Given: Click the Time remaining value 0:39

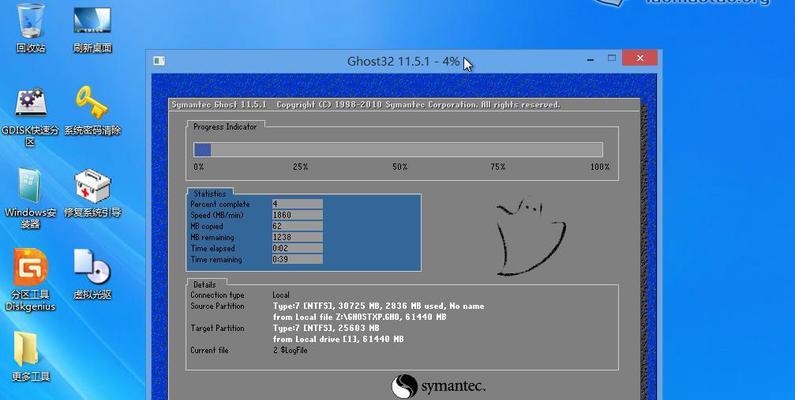Looking at the screenshot, I should coord(297,260).
